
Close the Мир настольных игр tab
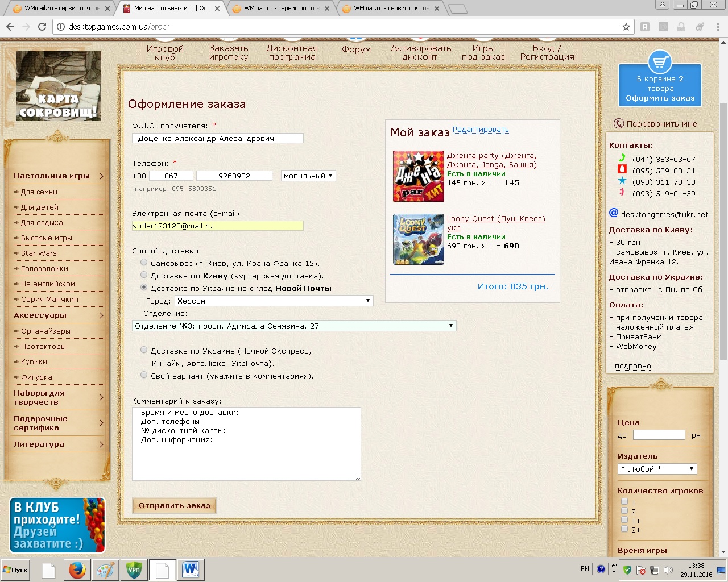pos(217,9)
